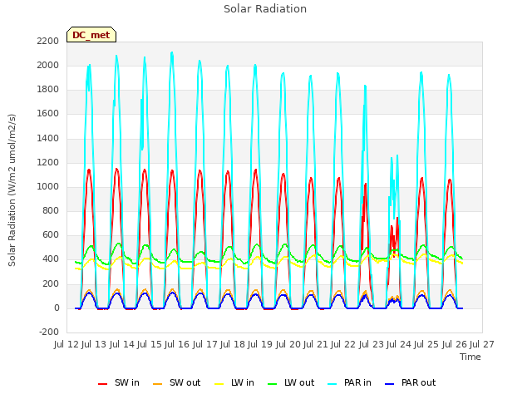Click the blue PAR out legend swatch
This screenshot has height=399, width=532.
[390, 384]
